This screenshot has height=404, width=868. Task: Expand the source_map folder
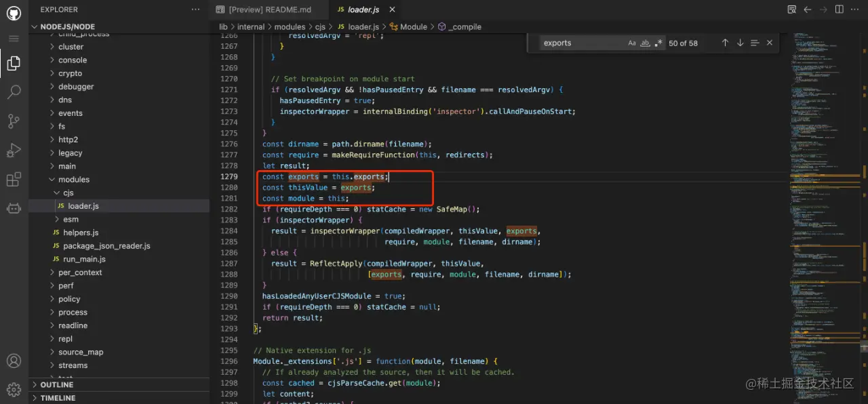[x=119, y=352]
